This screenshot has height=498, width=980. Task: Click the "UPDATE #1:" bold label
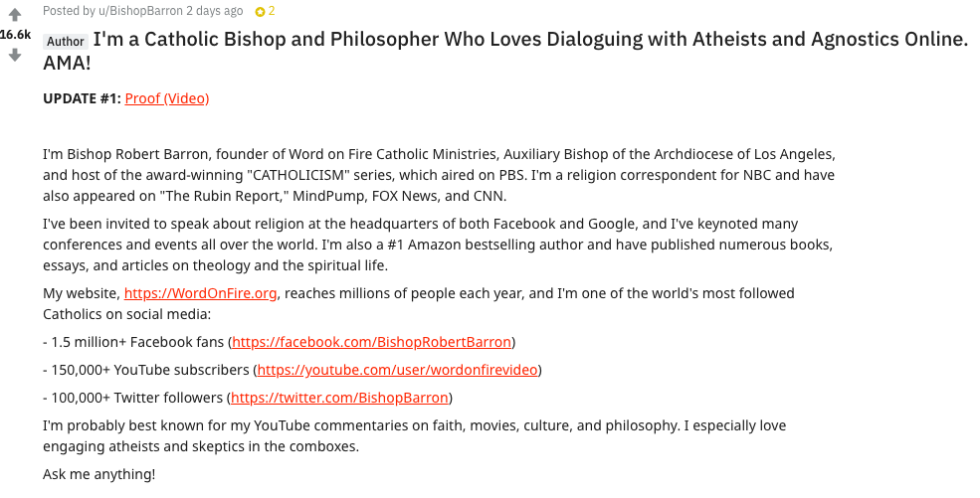pos(82,98)
